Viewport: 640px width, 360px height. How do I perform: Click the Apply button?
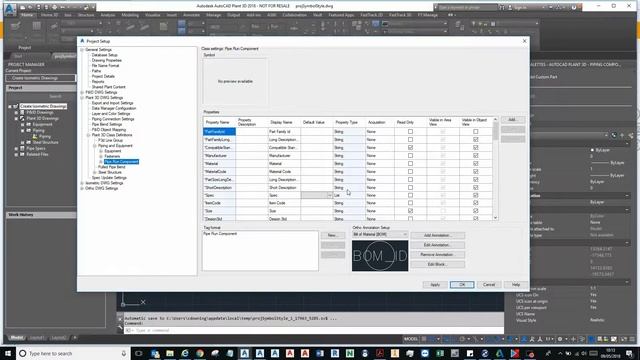coord(435,284)
